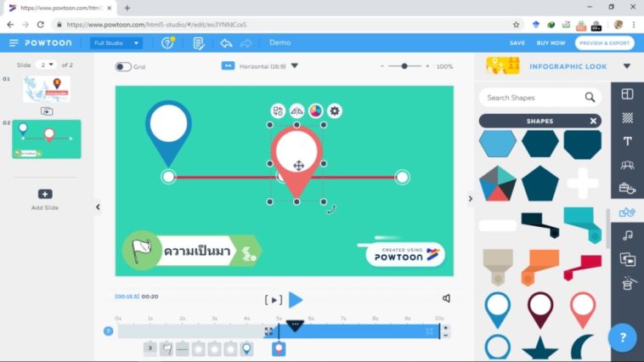Image resolution: width=644 pixels, height=362 pixels.
Task: Click SAVE in the top bar
Action: coord(517,42)
